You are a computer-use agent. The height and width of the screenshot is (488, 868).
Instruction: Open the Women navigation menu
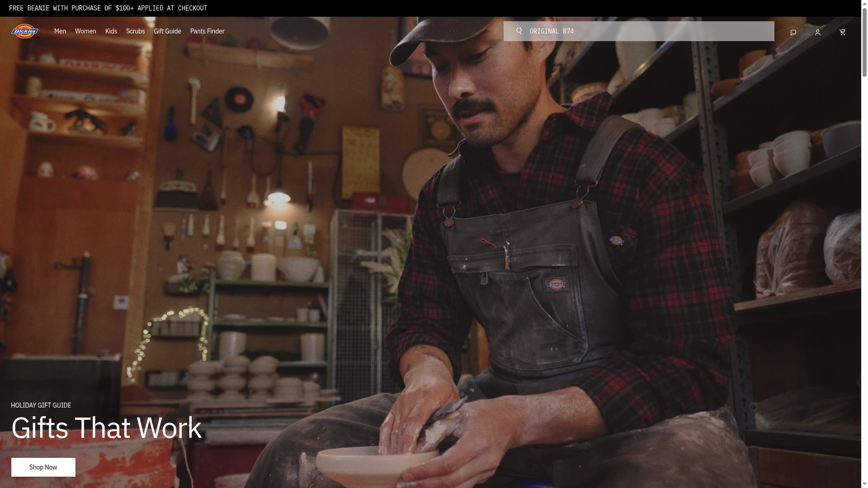click(85, 31)
